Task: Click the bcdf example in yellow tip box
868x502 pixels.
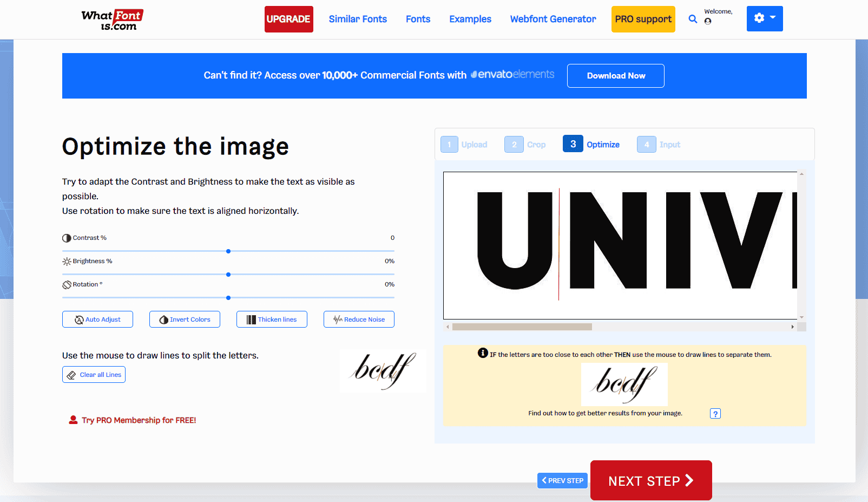Action: click(x=624, y=384)
